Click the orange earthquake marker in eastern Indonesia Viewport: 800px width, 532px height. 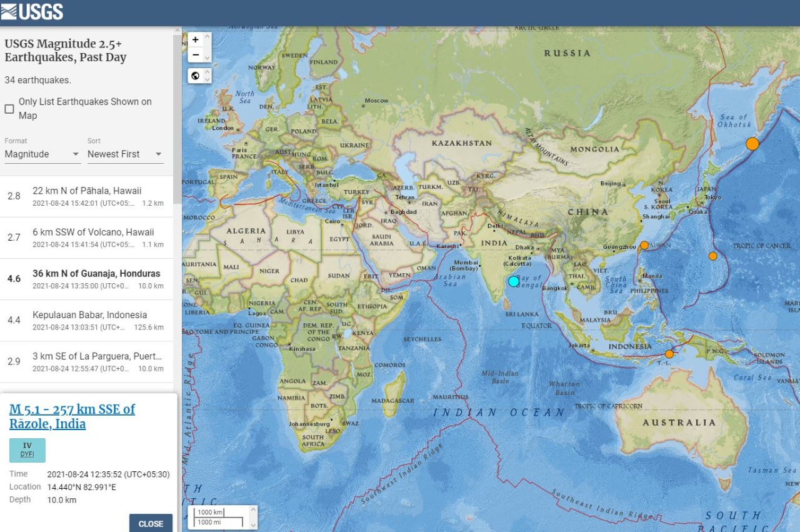(669, 354)
